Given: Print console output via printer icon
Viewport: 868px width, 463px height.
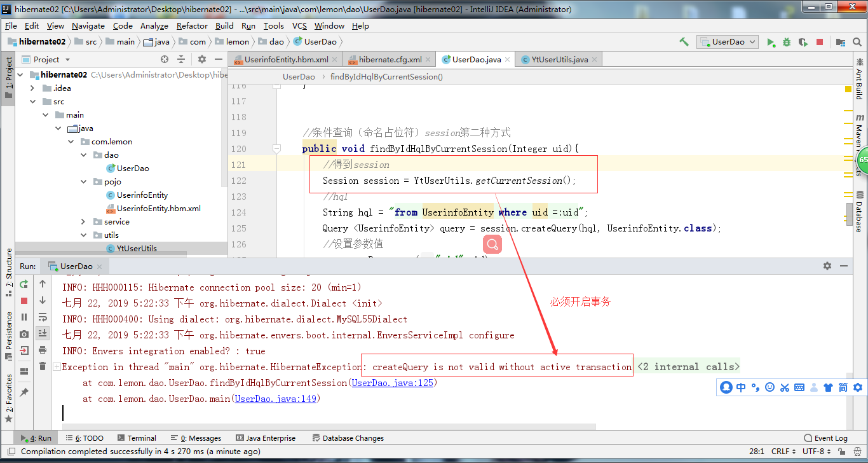Looking at the screenshot, I should point(43,350).
